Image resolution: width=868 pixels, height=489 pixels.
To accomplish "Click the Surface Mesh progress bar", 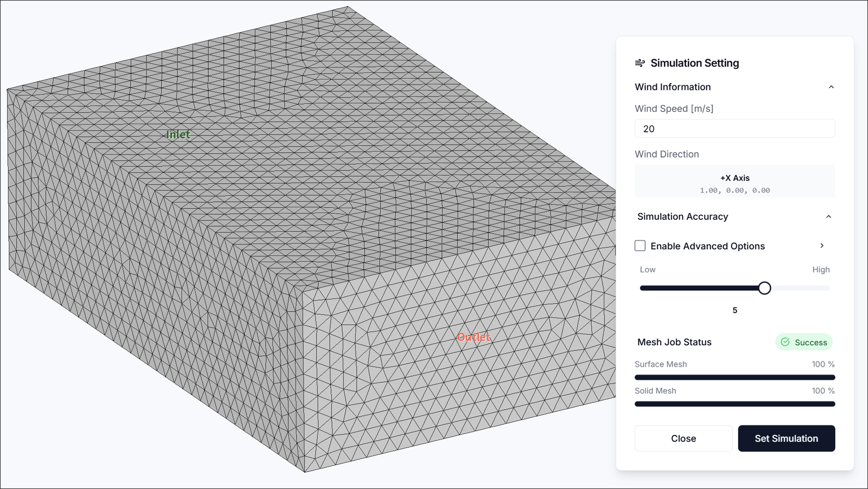I will (x=734, y=377).
